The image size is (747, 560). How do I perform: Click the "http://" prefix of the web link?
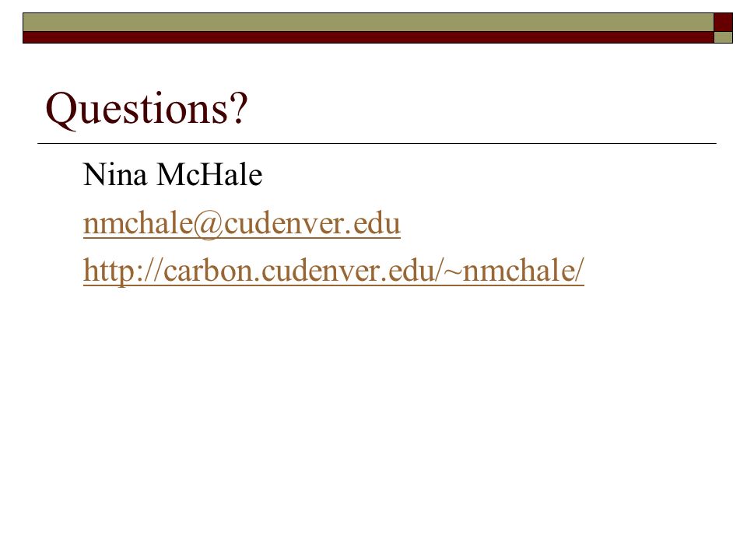pos(123,271)
